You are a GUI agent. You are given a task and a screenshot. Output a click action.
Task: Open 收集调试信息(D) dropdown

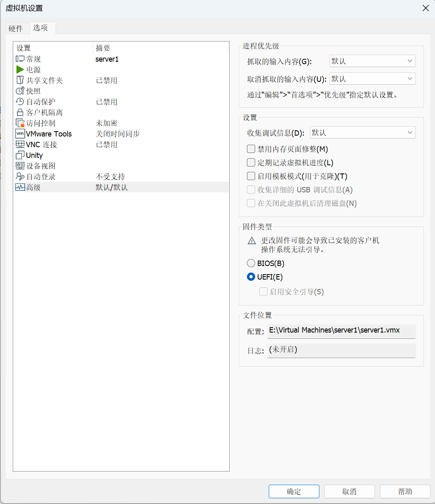tap(363, 132)
